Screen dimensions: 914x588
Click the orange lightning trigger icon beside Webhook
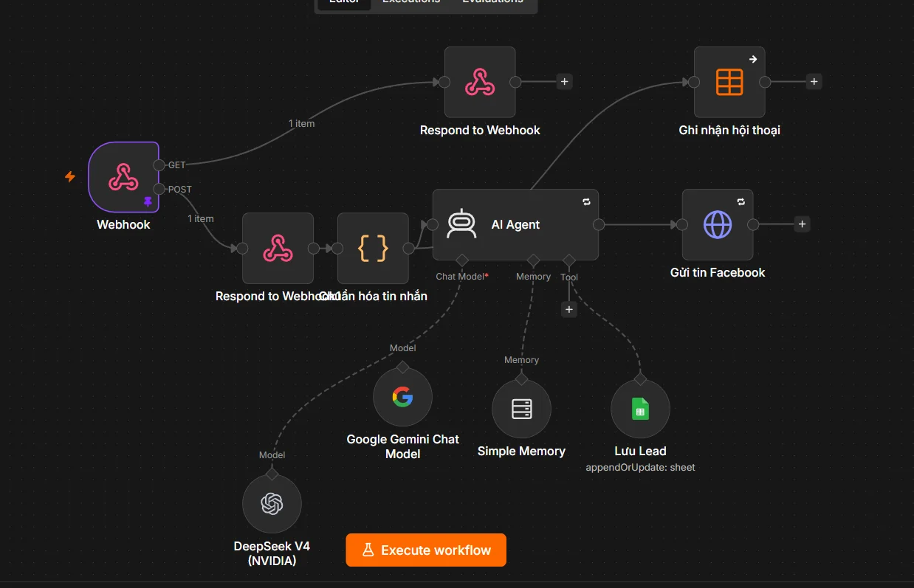[x=70, y=177]
